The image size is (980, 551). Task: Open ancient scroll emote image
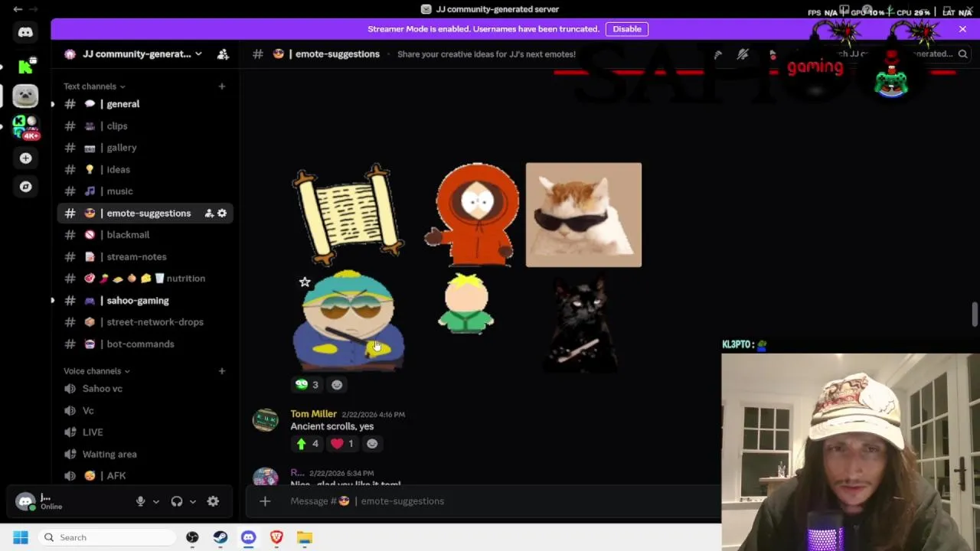point(348,214)
